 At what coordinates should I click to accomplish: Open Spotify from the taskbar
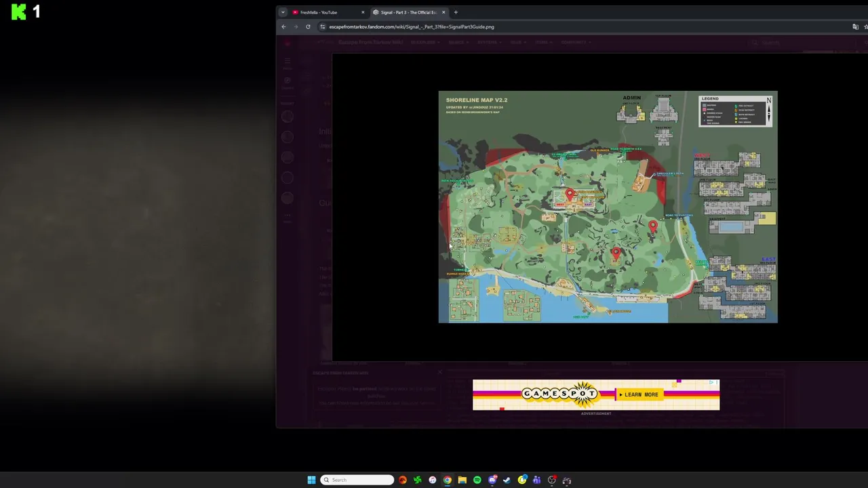coord(477,480)
